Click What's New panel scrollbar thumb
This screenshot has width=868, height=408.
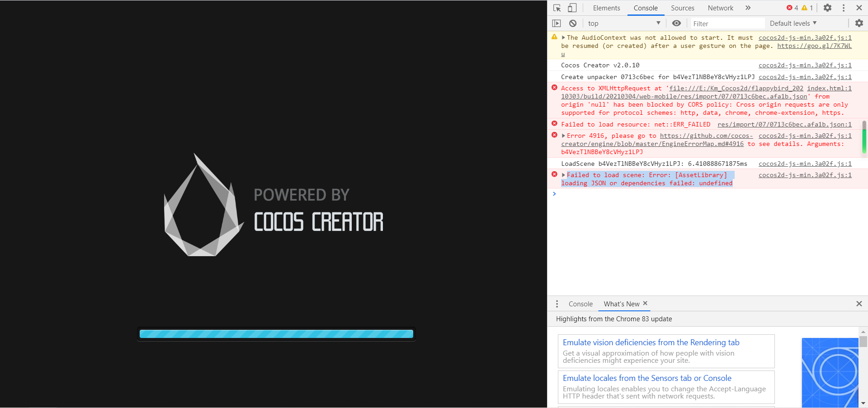863,342
